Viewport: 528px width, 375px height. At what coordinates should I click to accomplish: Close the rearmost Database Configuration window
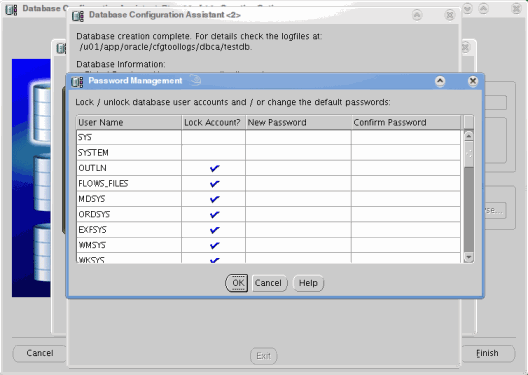[516, 8]
